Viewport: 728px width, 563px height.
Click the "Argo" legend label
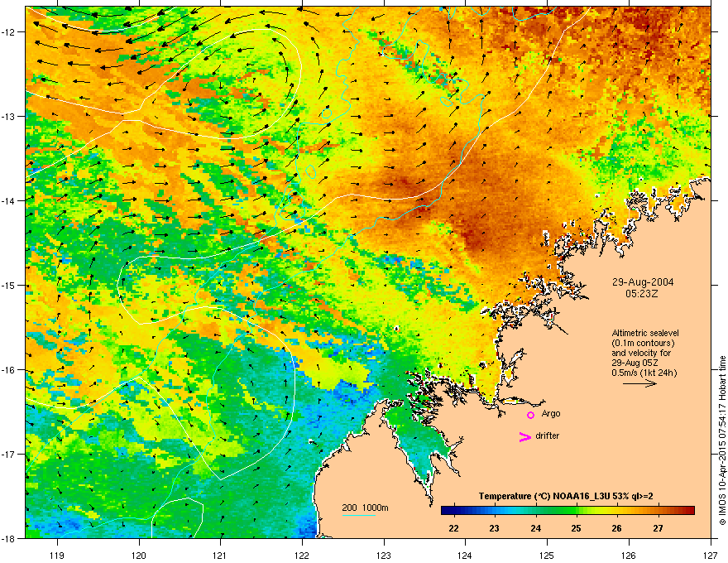click(551, 413)
